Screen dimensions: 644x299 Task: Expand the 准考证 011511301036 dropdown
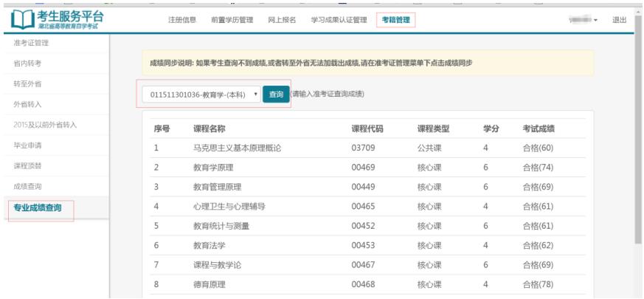point(201,94)
